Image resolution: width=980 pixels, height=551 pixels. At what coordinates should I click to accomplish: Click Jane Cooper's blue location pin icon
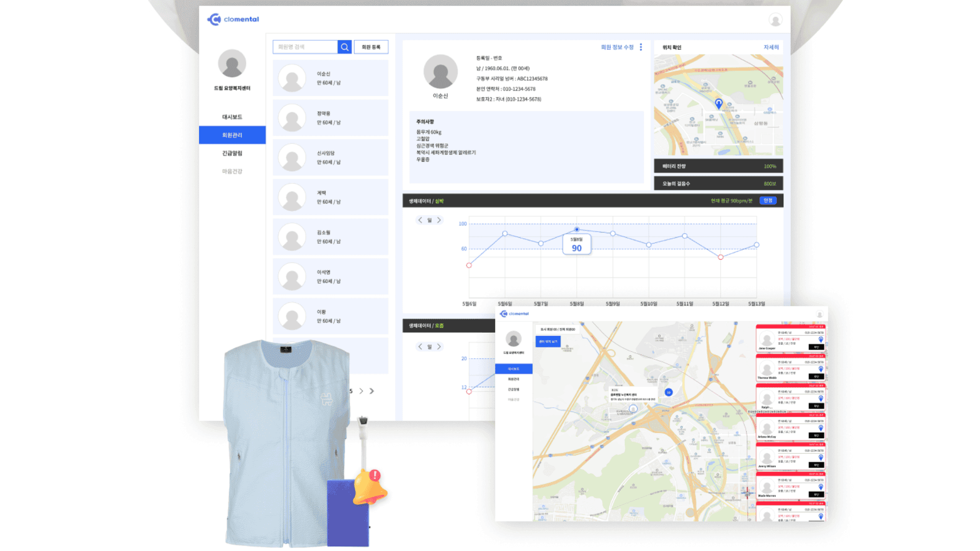tap(821, 339)
